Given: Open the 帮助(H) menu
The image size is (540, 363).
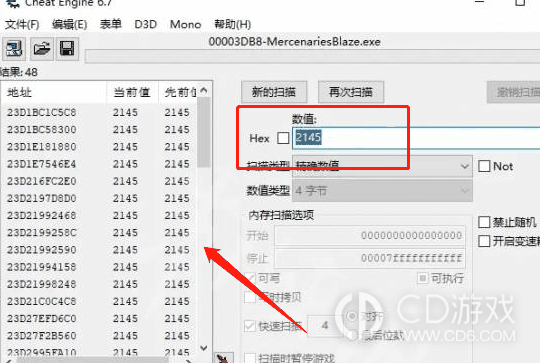Looking at the screenshot, I should pos(232,24).
